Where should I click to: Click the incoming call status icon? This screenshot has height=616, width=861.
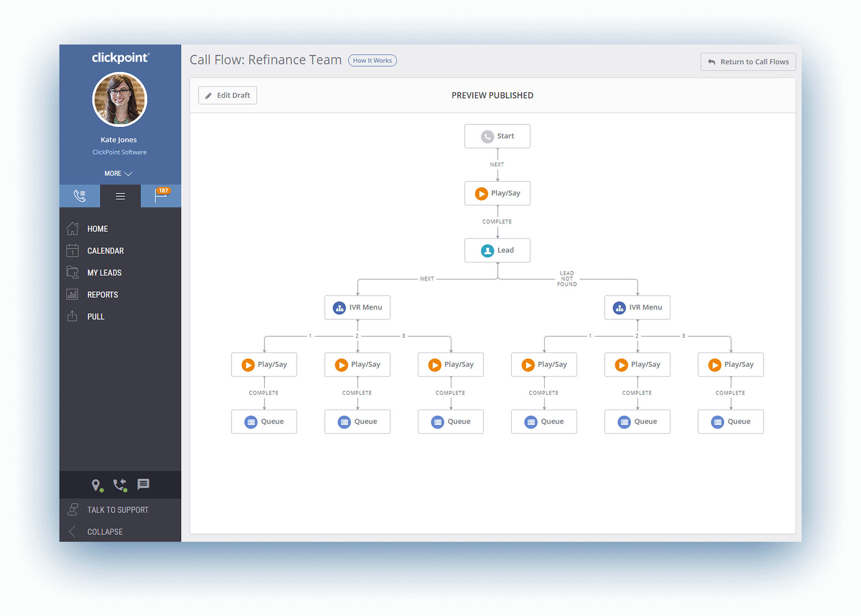tap(120, 485)
